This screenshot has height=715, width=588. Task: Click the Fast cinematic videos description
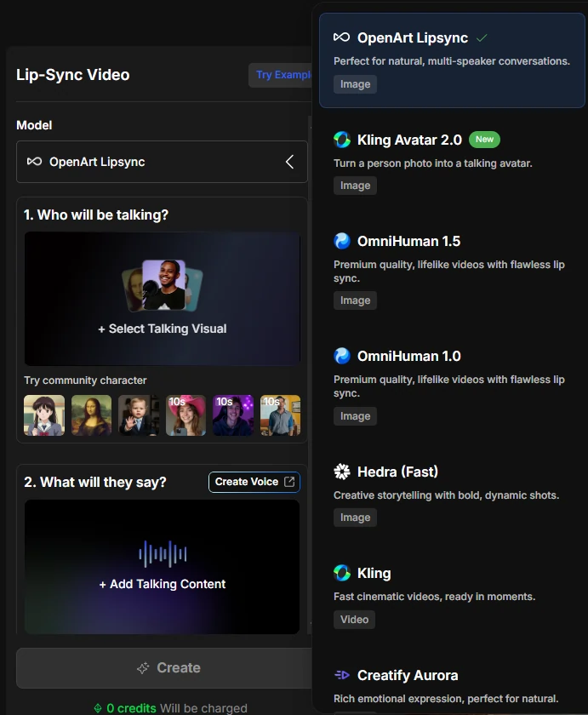(434, 597)
